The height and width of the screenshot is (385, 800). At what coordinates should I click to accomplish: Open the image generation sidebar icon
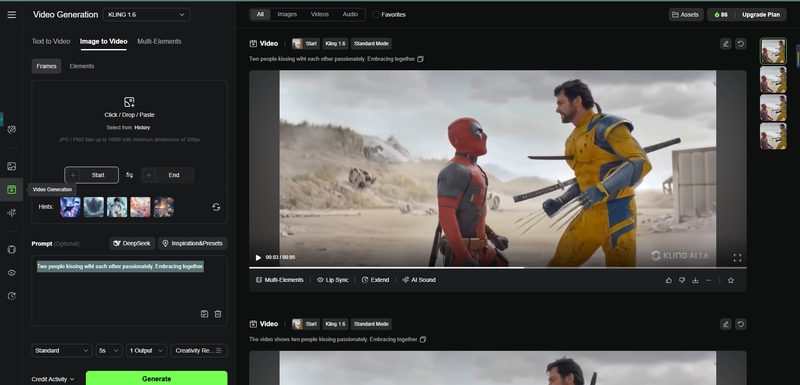coord(12,166)
